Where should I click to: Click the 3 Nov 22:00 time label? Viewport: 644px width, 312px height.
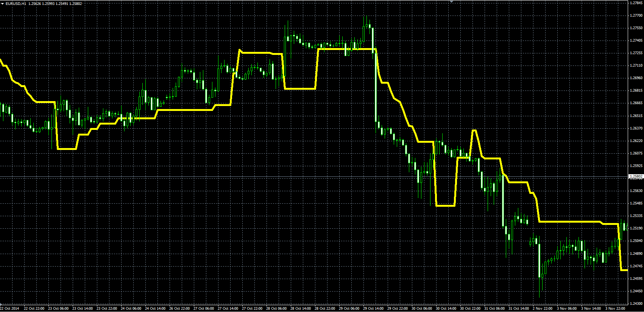[615, 309]
